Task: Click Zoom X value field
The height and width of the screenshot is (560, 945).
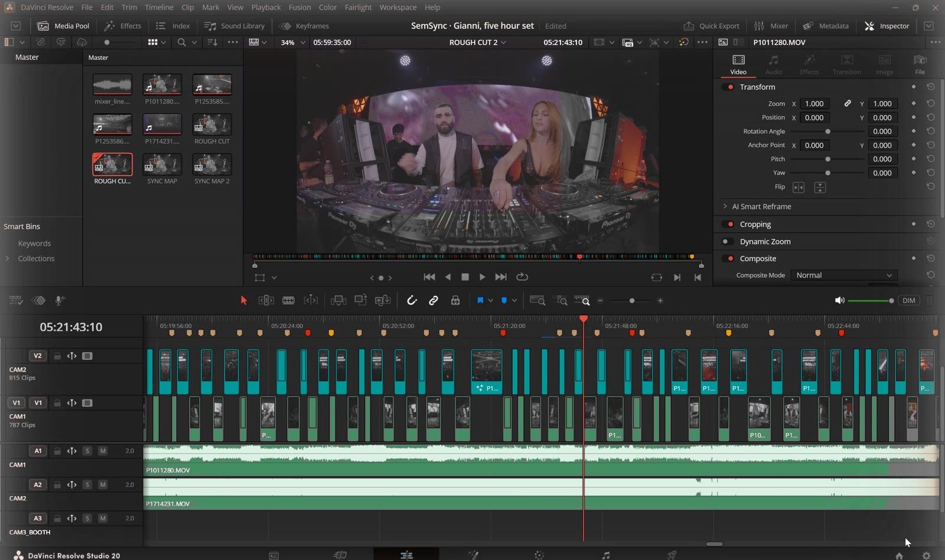Action: click(x=814, y=104)
